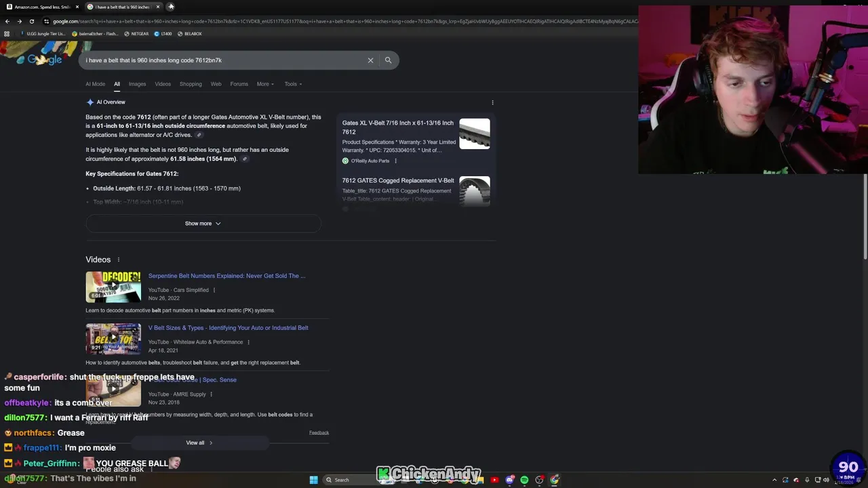Go back using the browser back arrow
The height and width of the screenshot is (488, 868).
[x=7, y=21]
